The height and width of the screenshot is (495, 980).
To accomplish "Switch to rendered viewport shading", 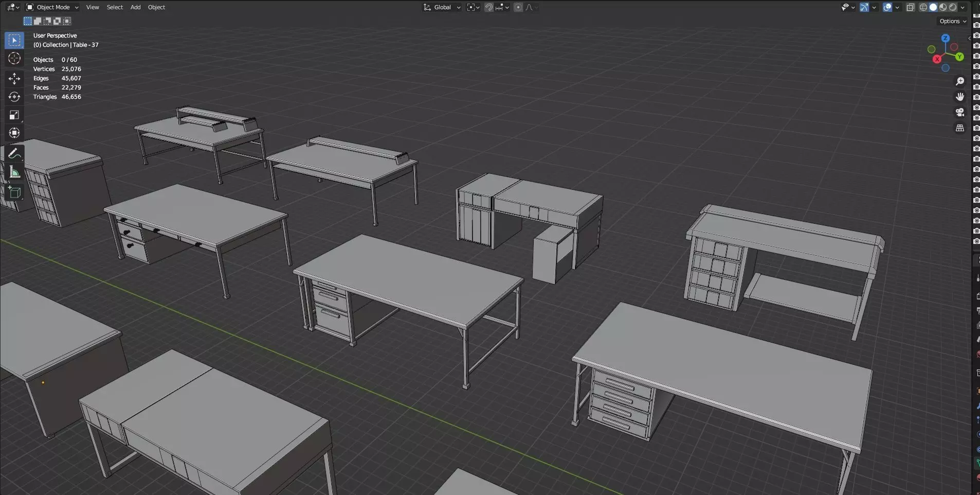I will point(953,7).
